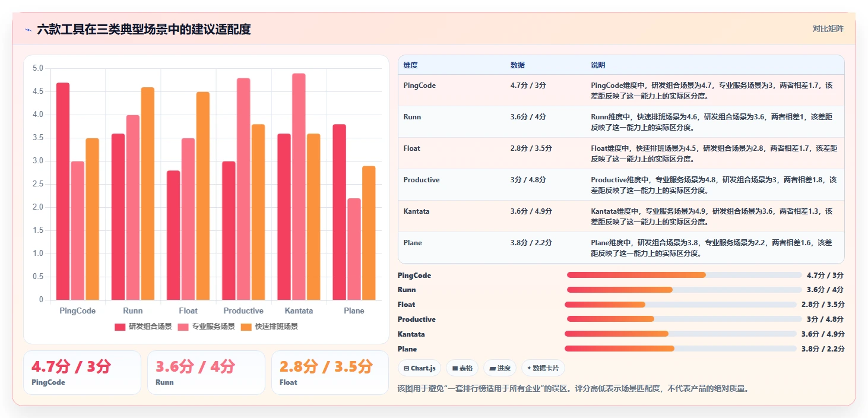Click the Kantata progress bar
The width and height of the screenshot is (868, 418).
click(x=680, y=334)
